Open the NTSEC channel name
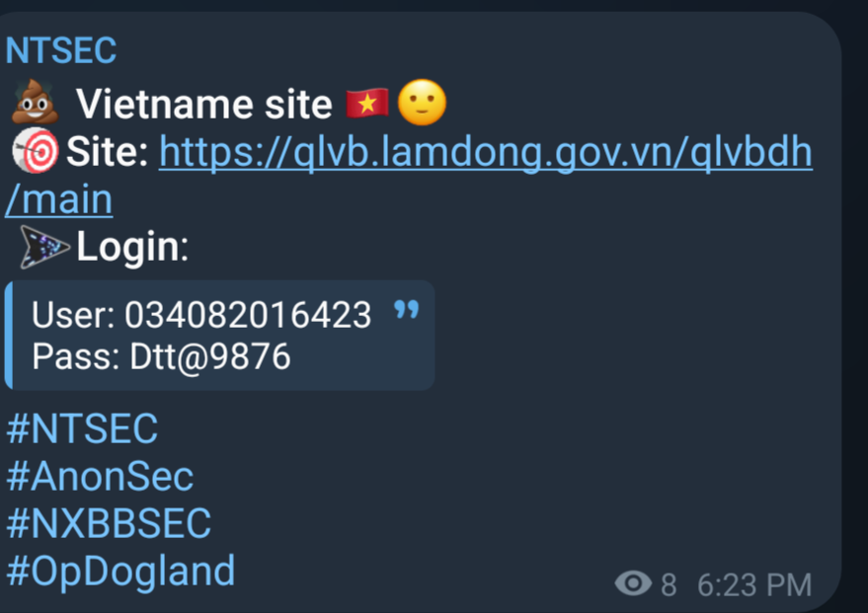 point(61,50)
